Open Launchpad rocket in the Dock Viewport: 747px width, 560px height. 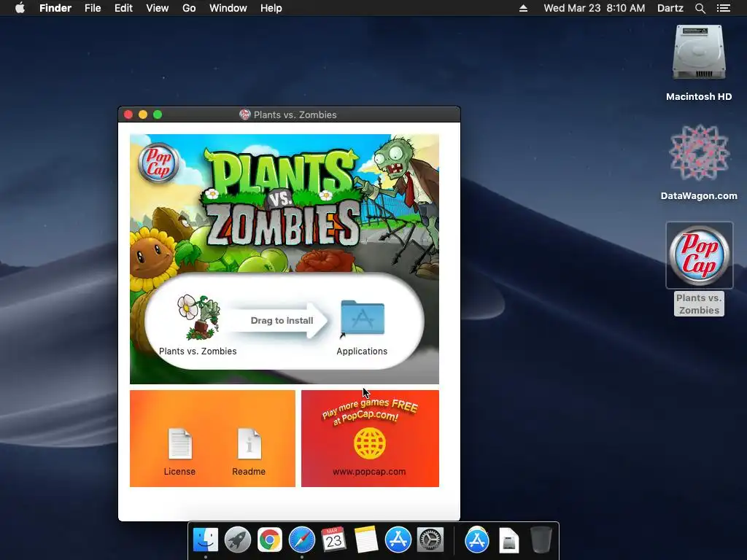238,540
